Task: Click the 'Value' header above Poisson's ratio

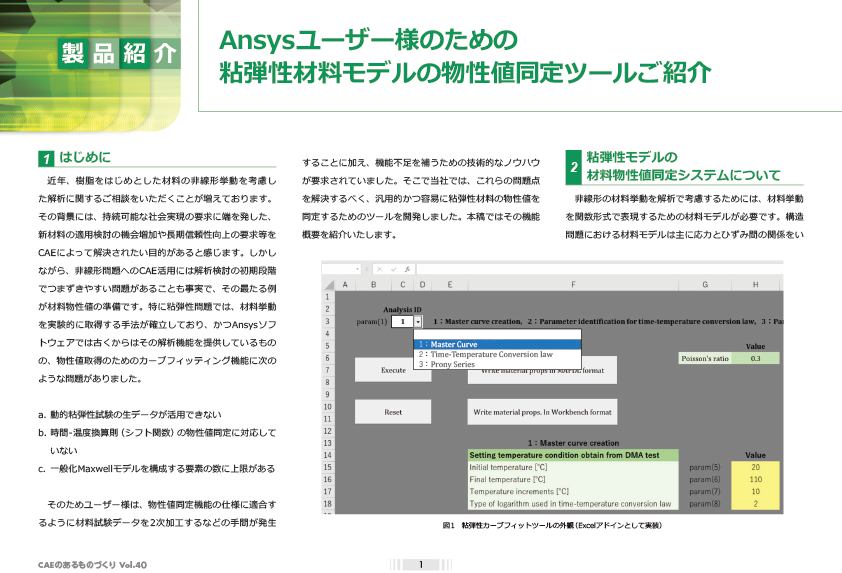Action: 756,346
